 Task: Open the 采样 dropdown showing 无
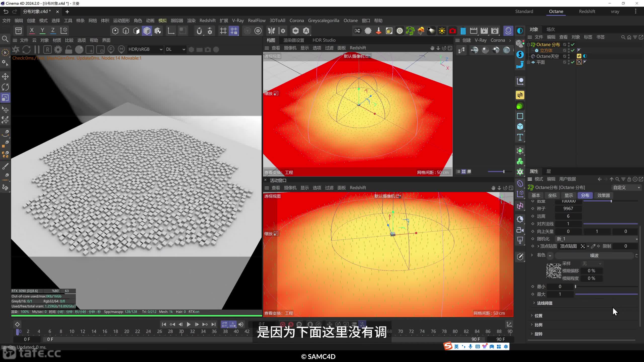pos(591,263)
